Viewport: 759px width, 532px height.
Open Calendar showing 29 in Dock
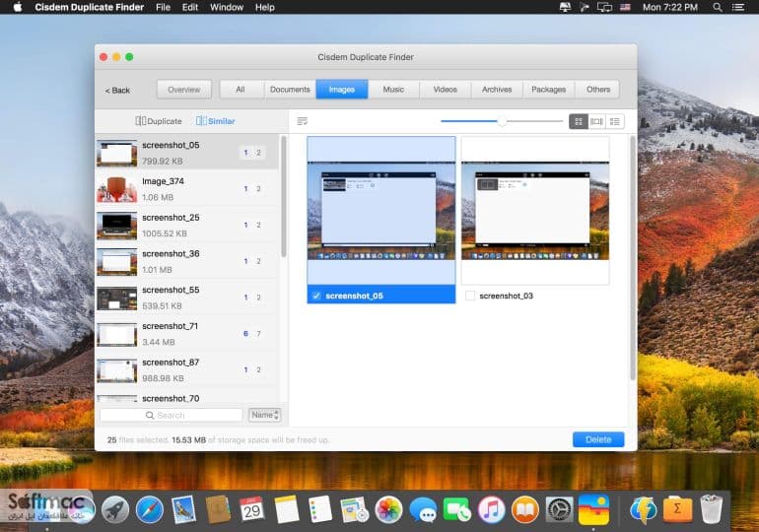(251, 509)
